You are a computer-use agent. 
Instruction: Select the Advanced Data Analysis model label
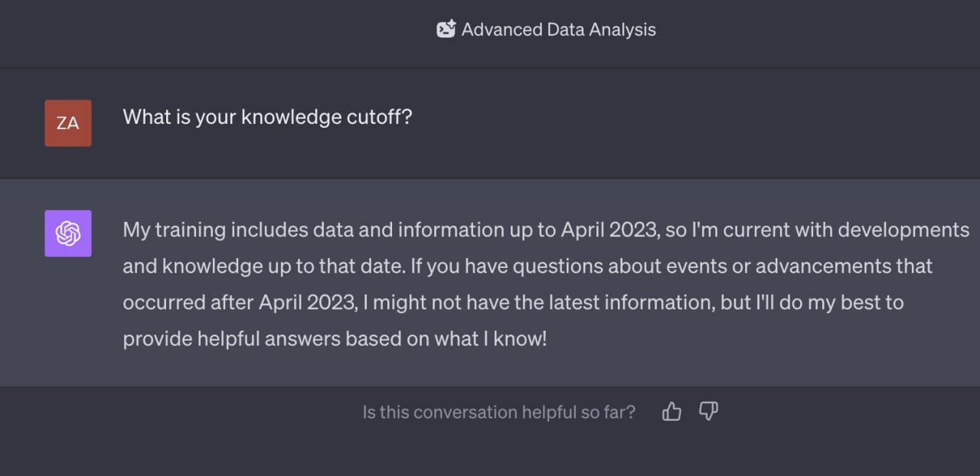(x=558, y=30)
